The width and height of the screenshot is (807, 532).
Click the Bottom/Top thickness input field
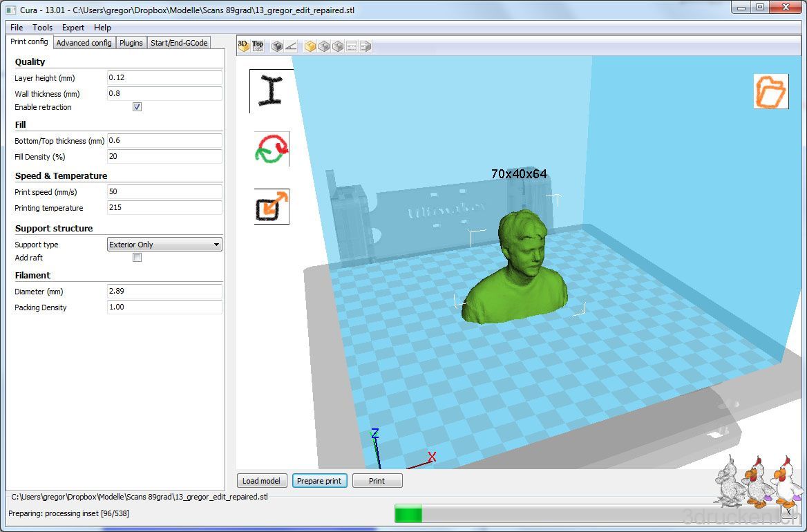[x=164, y=140]
